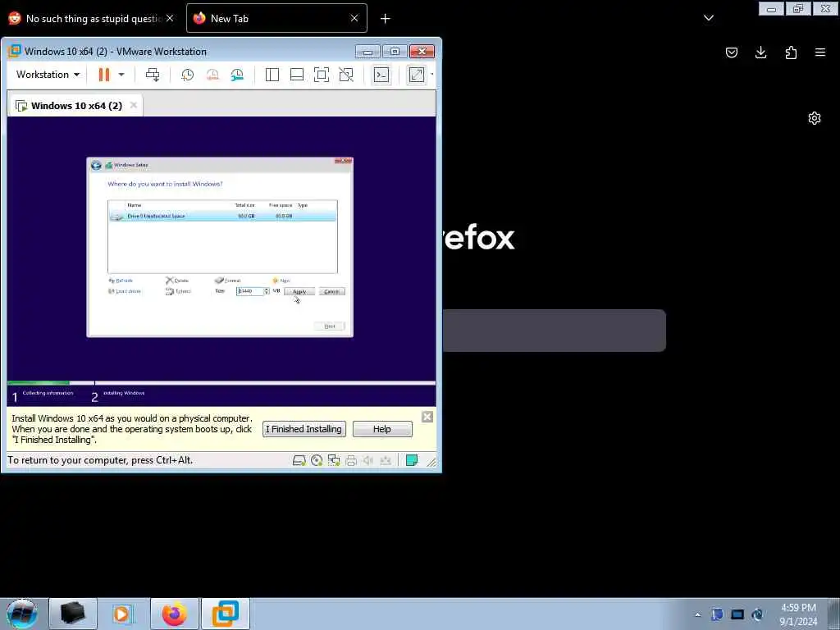
Task: Click the USB controller status icon
Action: point(386,461)
